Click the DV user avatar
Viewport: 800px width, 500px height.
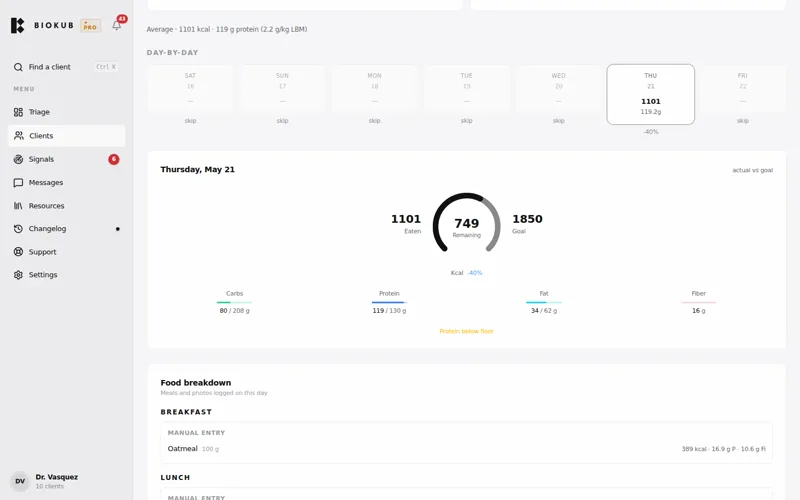(x=20, y=481)
